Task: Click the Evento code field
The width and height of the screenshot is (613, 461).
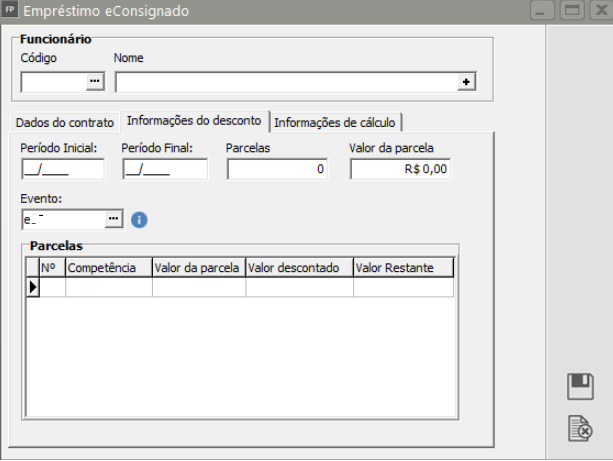Action: pos(62,218)
